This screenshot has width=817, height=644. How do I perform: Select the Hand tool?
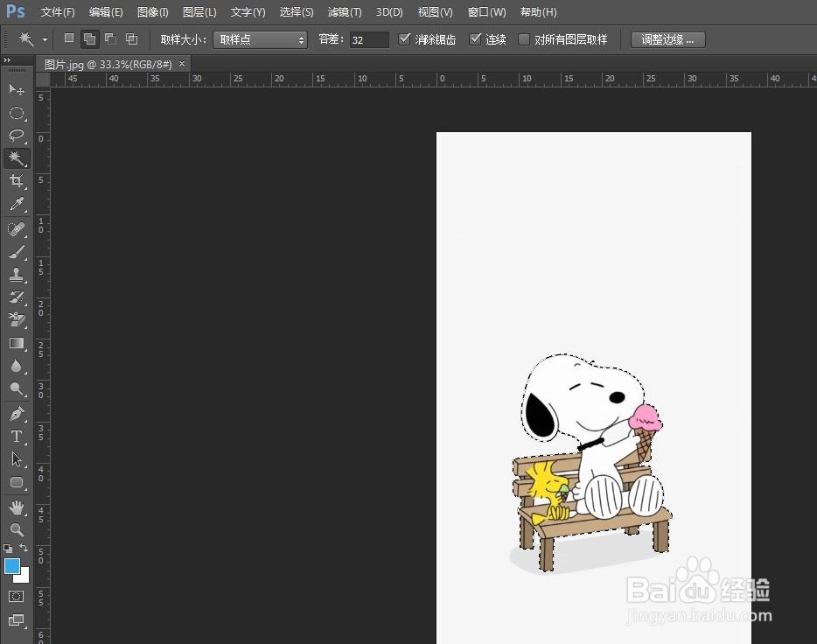click(17, 507)
